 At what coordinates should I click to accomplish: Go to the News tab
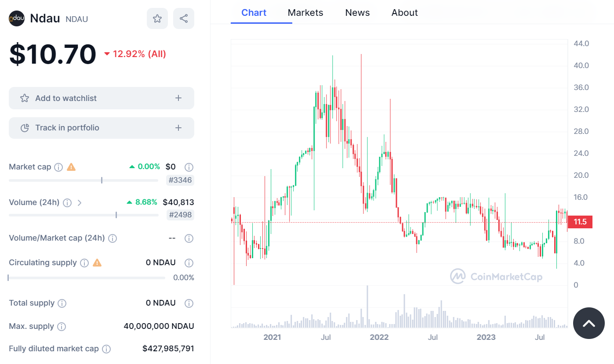(357, 13)
